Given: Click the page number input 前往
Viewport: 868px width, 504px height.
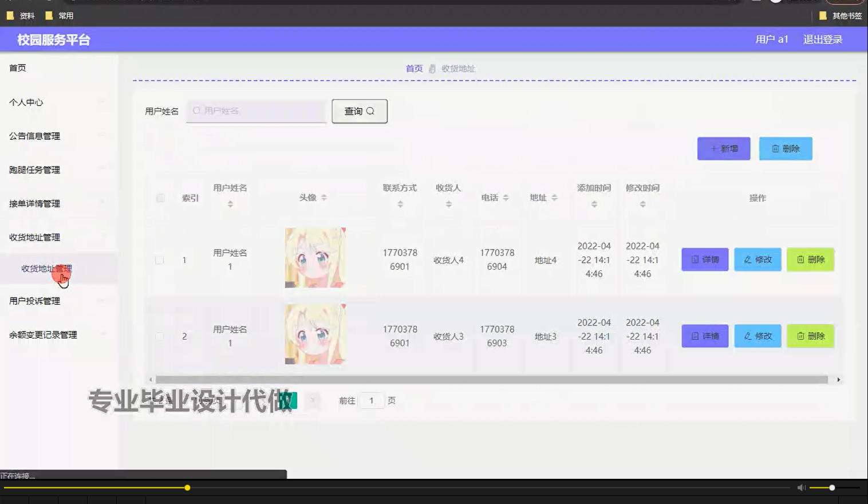Looking at the screenshot, I should [x=371, y=400].
